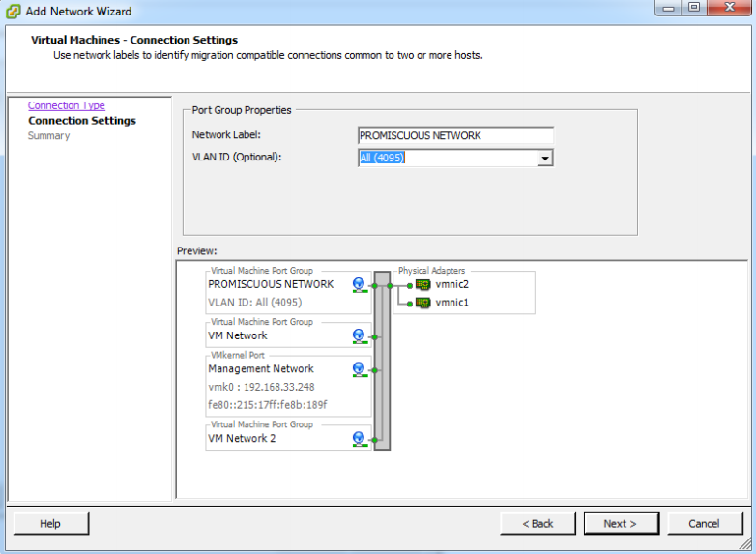This screenshot has height=554, width=756.
Task: Click the VM Network 2 globe icon
Action: [360, 439]
